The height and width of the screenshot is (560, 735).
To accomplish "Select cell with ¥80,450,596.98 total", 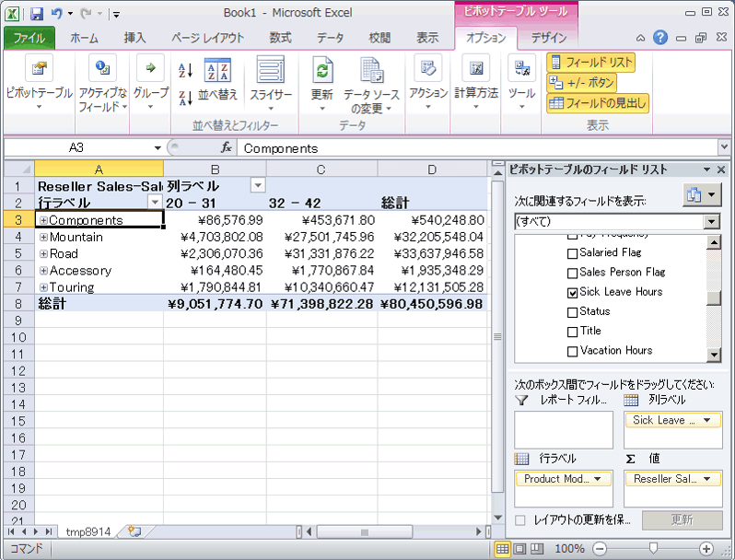I will tap(432, 304).
